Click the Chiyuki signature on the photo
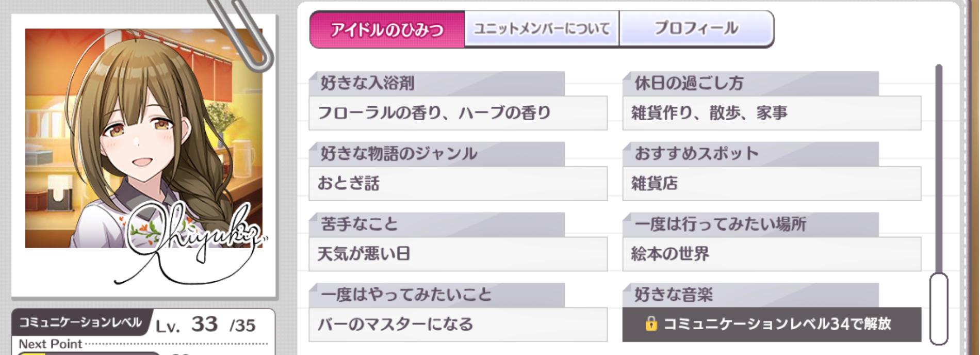 click(x=191, y=237)
